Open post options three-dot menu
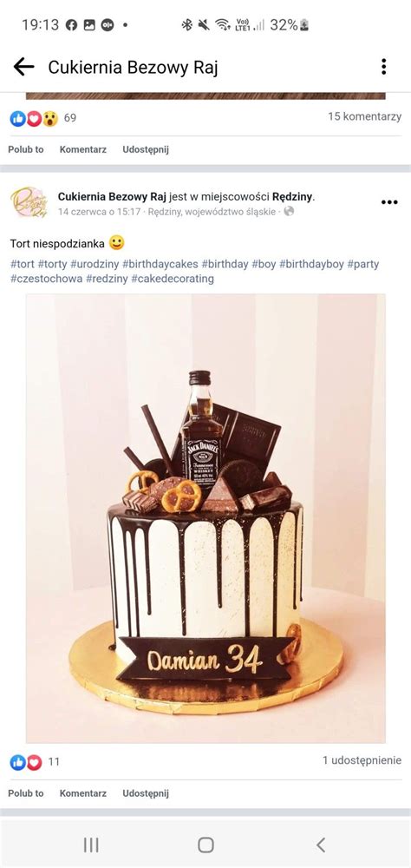 coord(389,202)
